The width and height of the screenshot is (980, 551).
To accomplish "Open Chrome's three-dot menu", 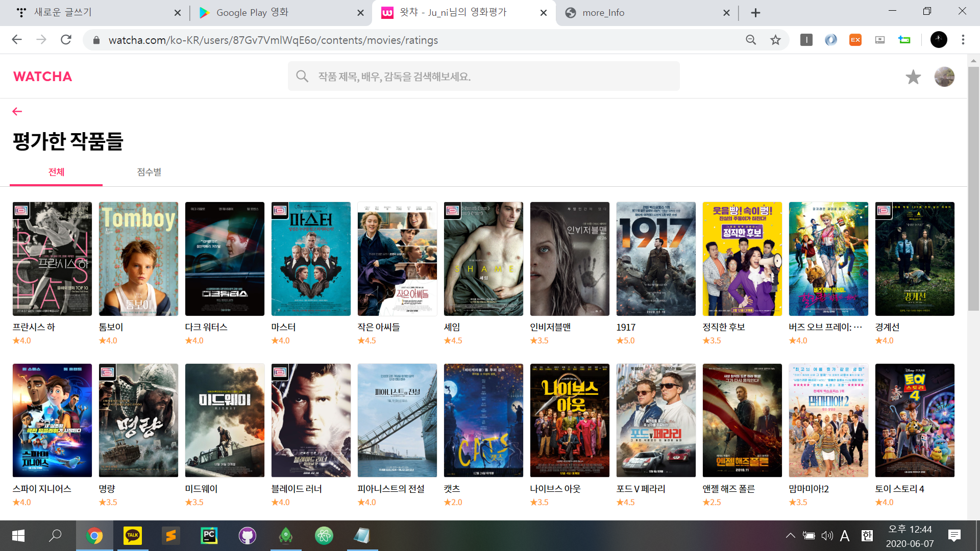I will click(963, 40).
